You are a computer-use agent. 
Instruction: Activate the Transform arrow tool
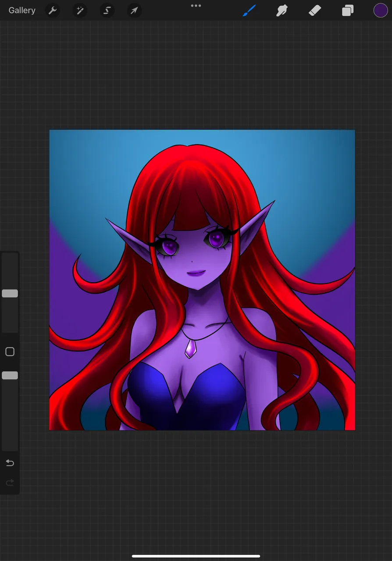(134, 11)
